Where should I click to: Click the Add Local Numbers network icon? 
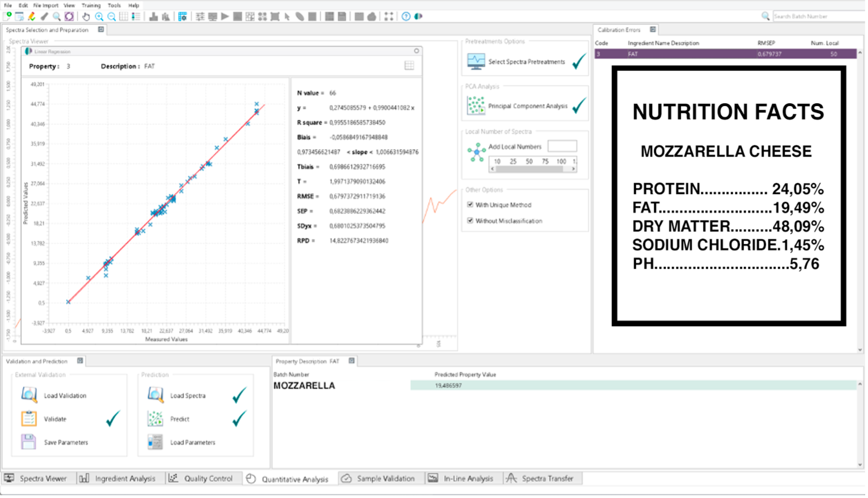click(x=476, y=152)
